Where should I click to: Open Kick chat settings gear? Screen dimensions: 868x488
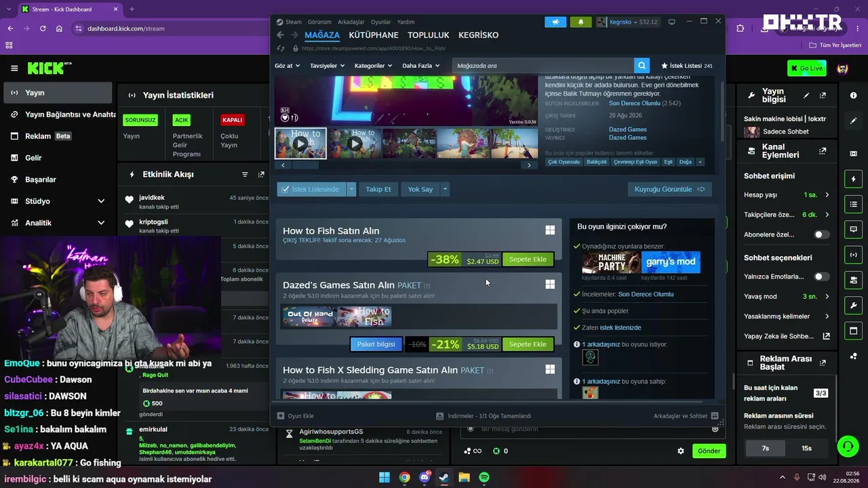pyautogui.click(x=681, y=451)
